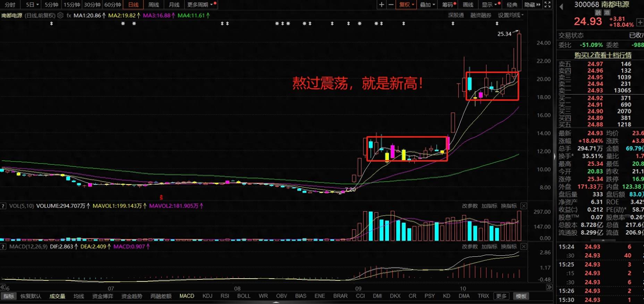Toggle the 均线 indicator
644x304 pixels.
pyautogui.click(x=79, y=296)
